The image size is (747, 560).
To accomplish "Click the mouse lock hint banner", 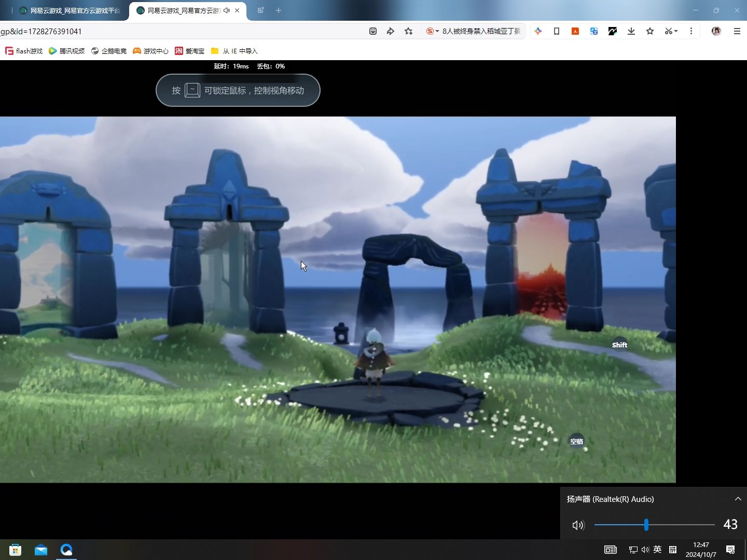I will click(238, 90).
